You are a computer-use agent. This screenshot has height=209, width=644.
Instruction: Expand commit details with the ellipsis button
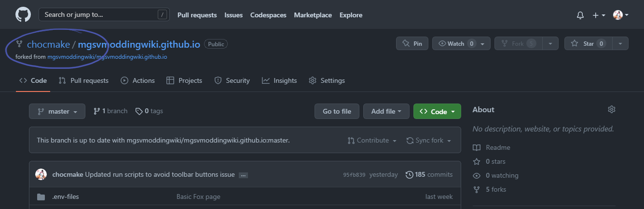click(x=243, y=175)
